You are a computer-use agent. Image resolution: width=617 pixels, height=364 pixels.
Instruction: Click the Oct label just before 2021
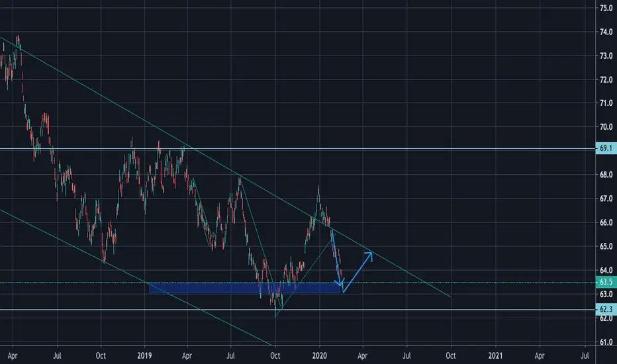coord(451,356)
